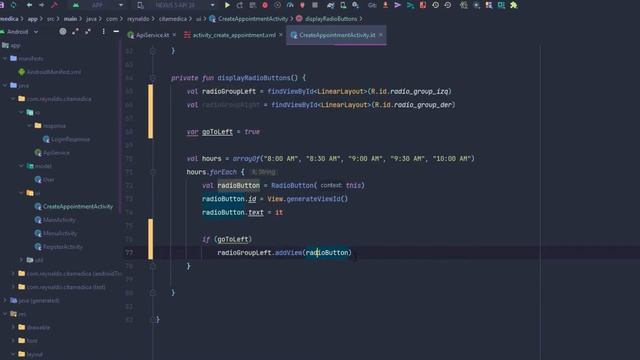Viewport: 640px width, 360px height.
Task: Hide the Project panel with minus icon
Action: click(x=116, y=31)
